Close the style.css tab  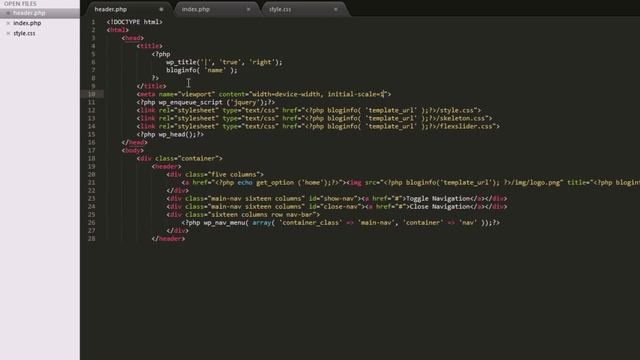coord(336,9)
